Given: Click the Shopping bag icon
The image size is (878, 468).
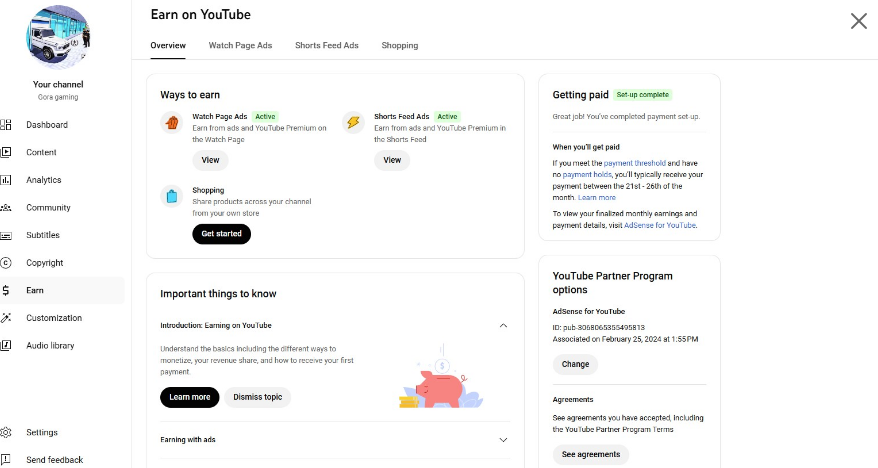Looking at the screenshot, I should point(172,196).
